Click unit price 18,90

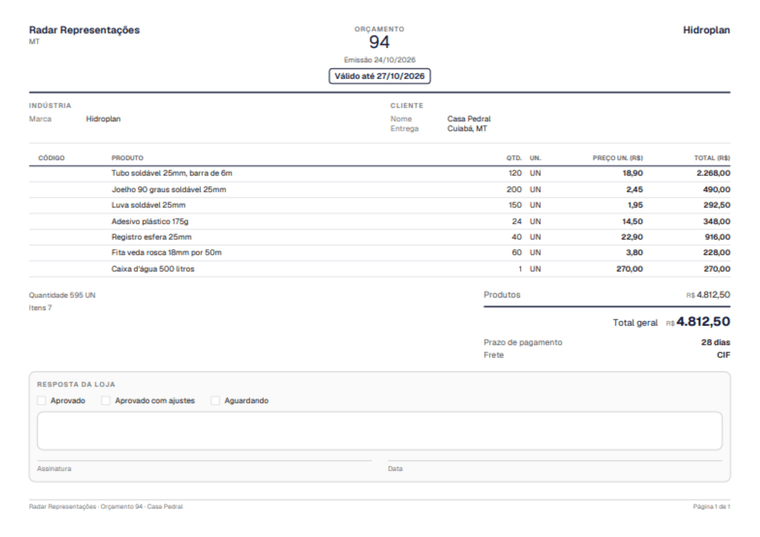point(633,173)
